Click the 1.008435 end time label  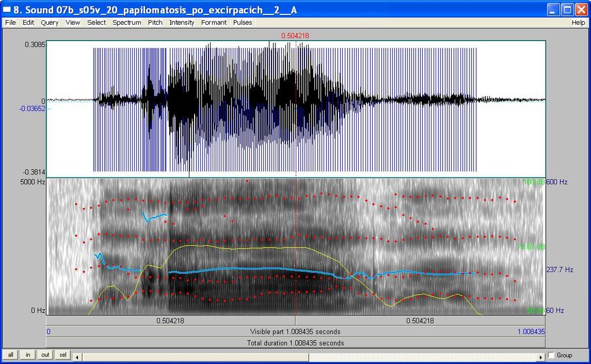(x=531, y=332)
